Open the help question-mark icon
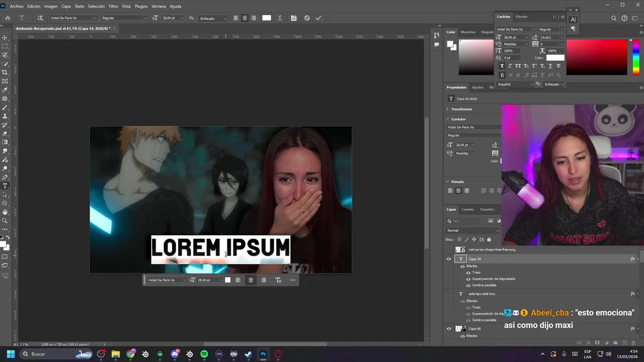Screen dimensions: 644x362 pyautogui.click(x=624, y=18)
